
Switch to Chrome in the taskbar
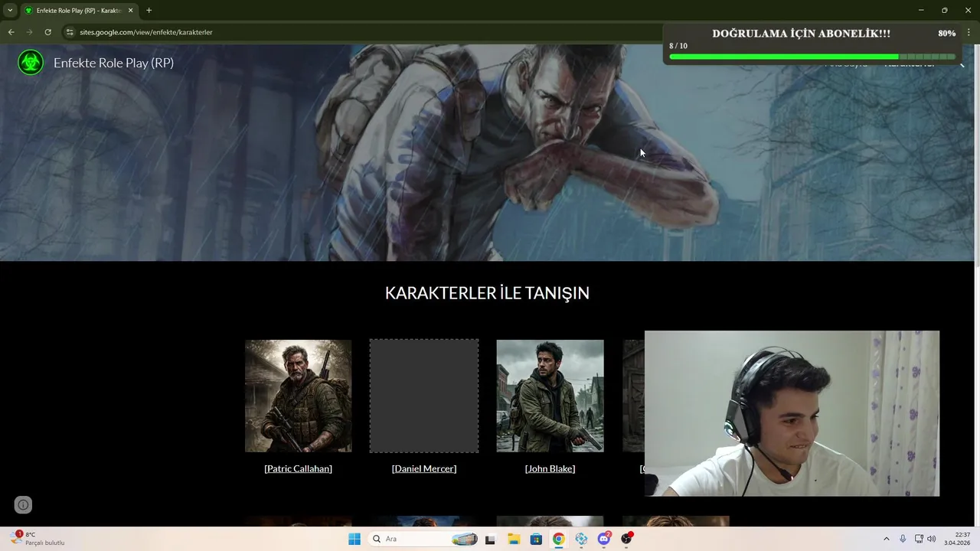(x=559, y=539)
